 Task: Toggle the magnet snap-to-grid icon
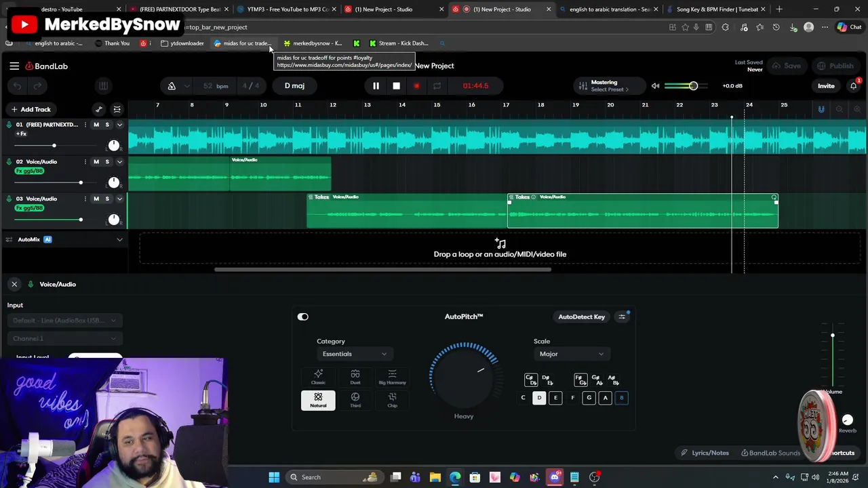821,109
